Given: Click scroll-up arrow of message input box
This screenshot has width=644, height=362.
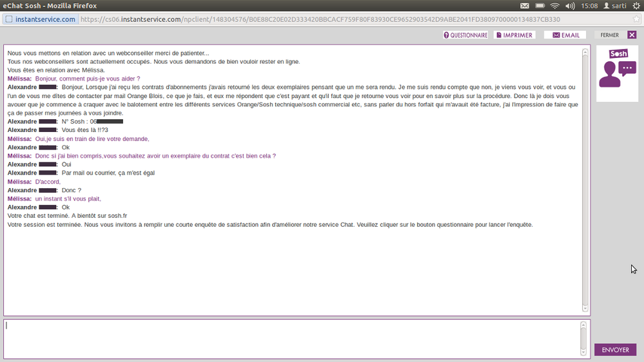Looking at the screenshot, I should (583, 325).
